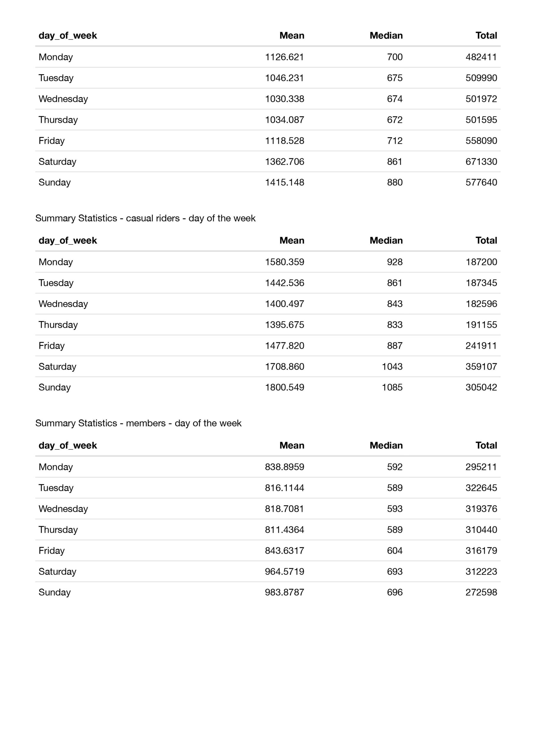Click the total value 272598

481,592
